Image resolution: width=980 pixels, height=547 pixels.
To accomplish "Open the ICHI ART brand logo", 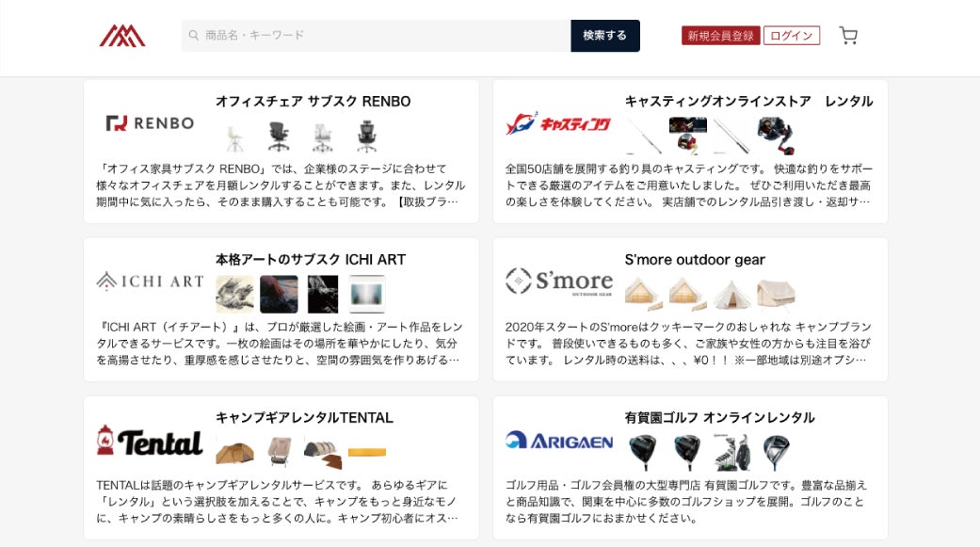I will (150, 282).
